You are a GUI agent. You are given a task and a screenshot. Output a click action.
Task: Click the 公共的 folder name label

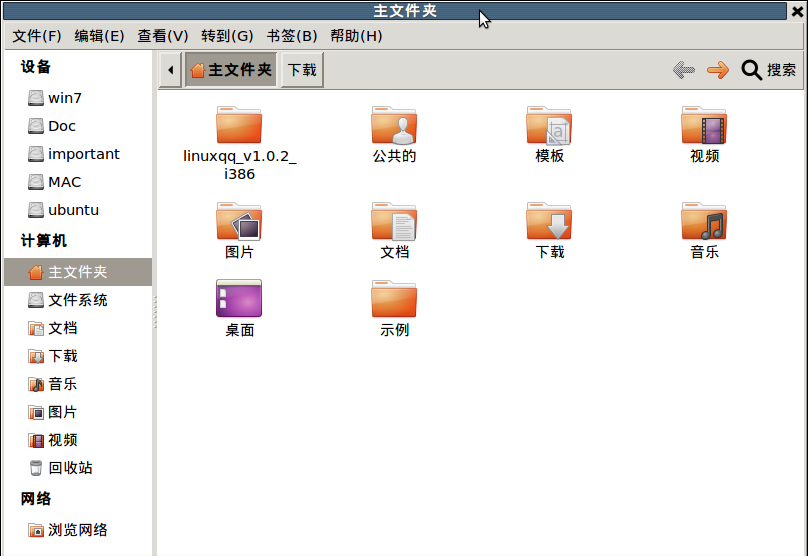[394, 156]
